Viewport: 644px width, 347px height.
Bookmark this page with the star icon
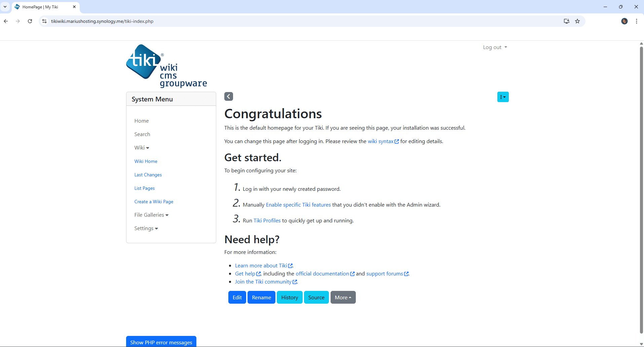coord(577,21)
